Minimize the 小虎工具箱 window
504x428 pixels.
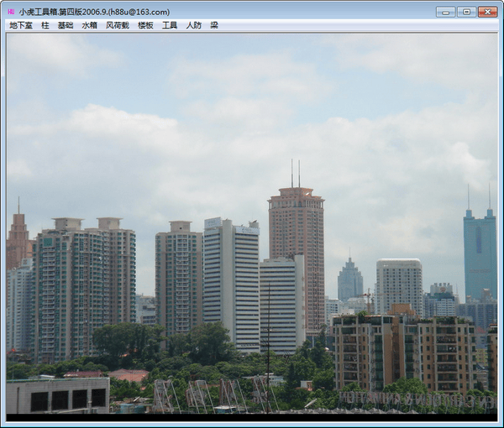pyautogui.click(x=446, y=12)
